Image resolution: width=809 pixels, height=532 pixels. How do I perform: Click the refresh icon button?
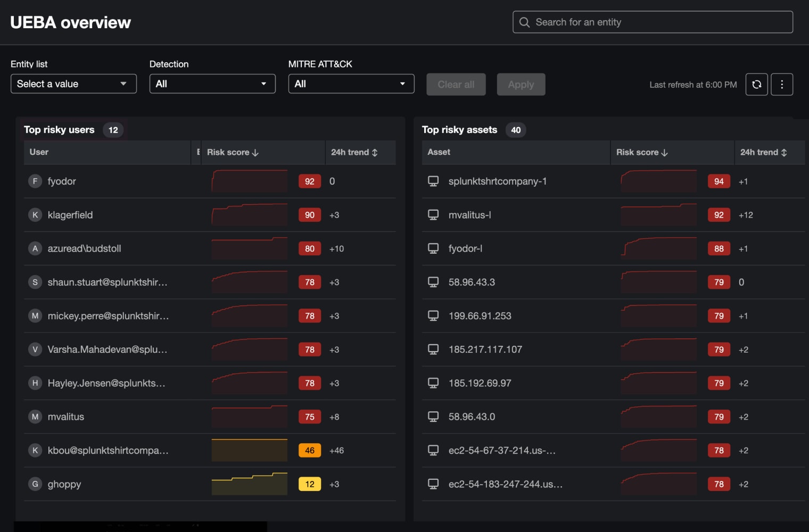pos(756,85)
